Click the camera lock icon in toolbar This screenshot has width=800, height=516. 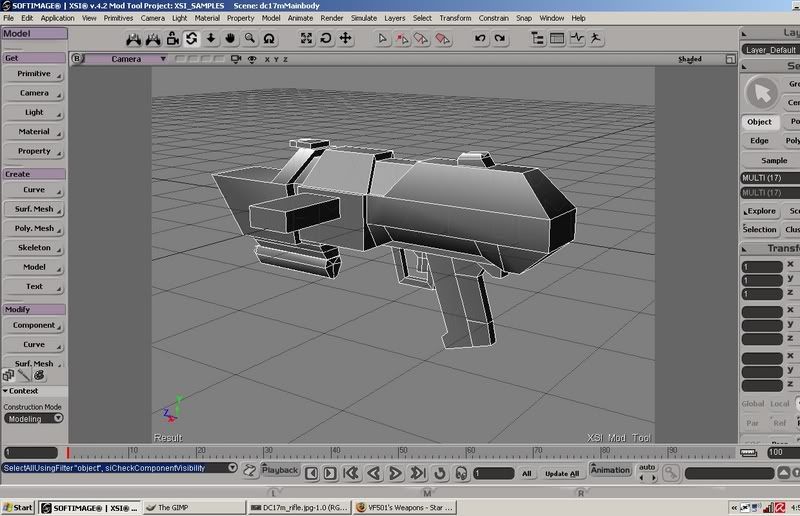pos(172,38)
